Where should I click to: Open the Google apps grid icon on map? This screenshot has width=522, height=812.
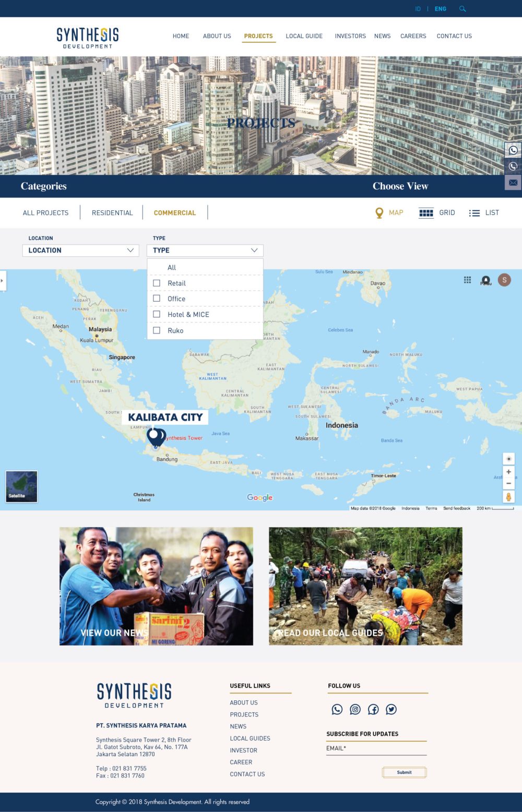[x=467, y=280]
